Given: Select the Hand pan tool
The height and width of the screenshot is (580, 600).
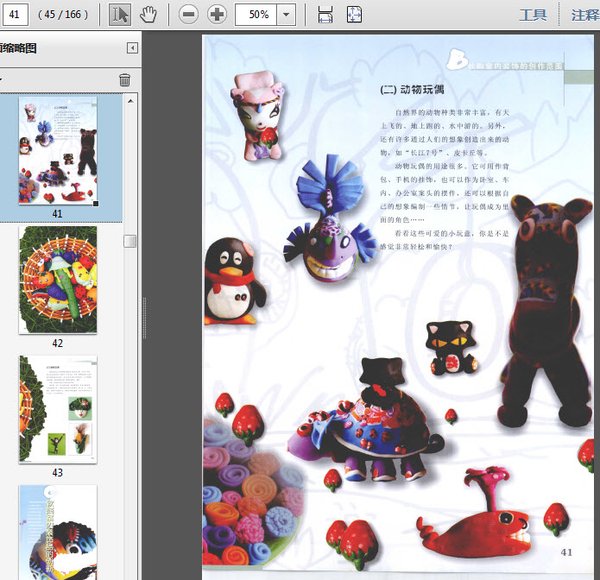Looking at the screenshot, I should coord(148,14).
